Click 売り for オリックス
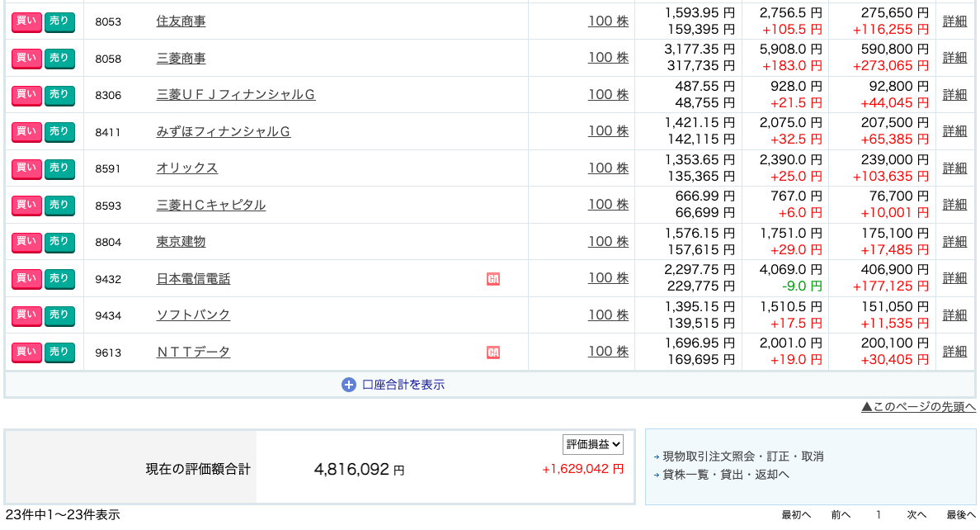The width and height of the screenshot is (980, 530). [x=59, y=168]
